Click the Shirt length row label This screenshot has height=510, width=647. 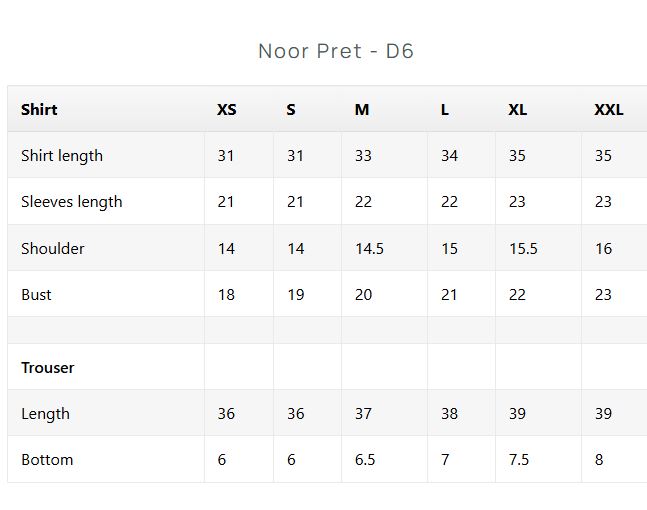tap(62, 156)
